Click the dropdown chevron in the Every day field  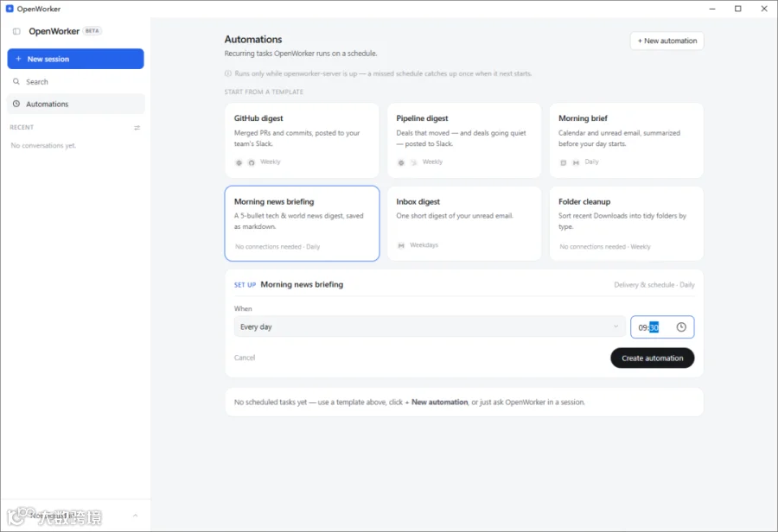click(615, 326)
